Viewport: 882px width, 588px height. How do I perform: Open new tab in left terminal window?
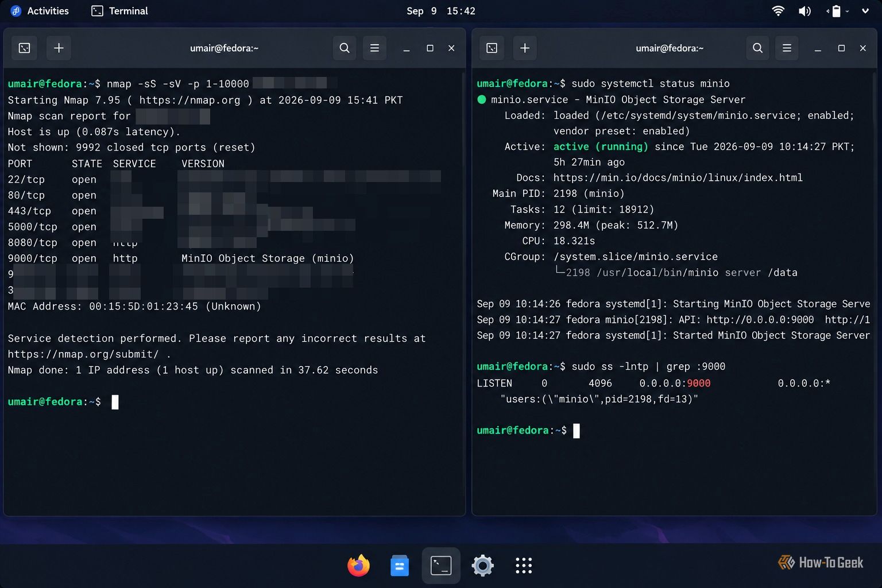click(x=59, y=48)
